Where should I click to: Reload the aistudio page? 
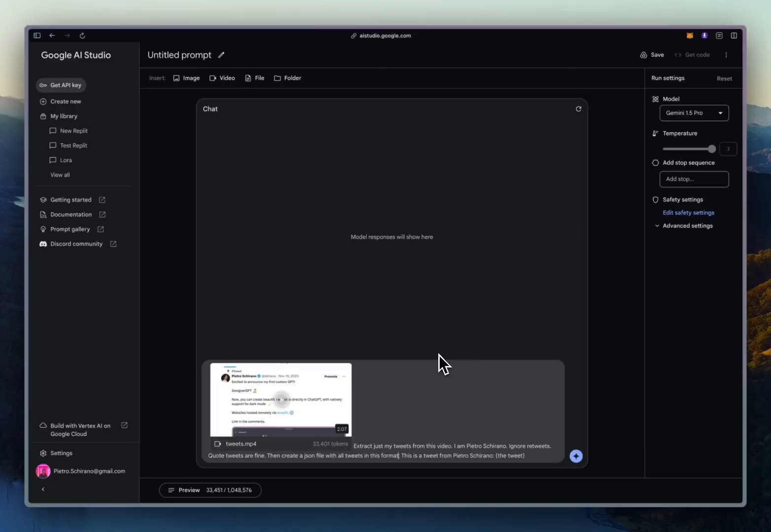[82, 35]
